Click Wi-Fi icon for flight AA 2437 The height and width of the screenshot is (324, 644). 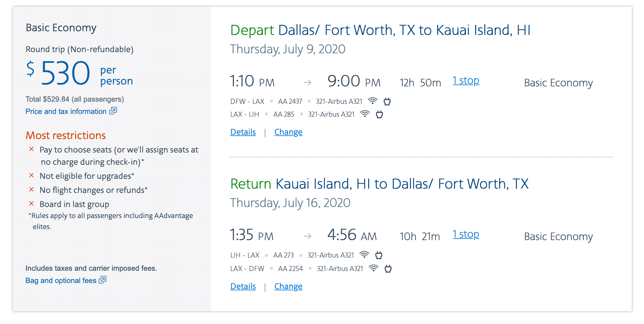click(373, 101)
